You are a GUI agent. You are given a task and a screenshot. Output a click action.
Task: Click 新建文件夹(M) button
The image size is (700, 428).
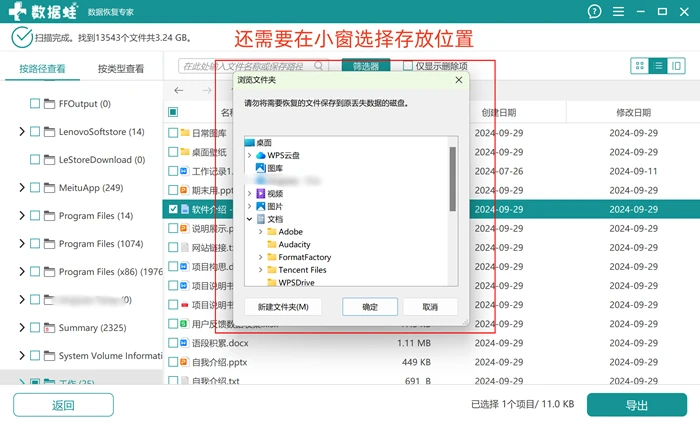pos(283,307)
